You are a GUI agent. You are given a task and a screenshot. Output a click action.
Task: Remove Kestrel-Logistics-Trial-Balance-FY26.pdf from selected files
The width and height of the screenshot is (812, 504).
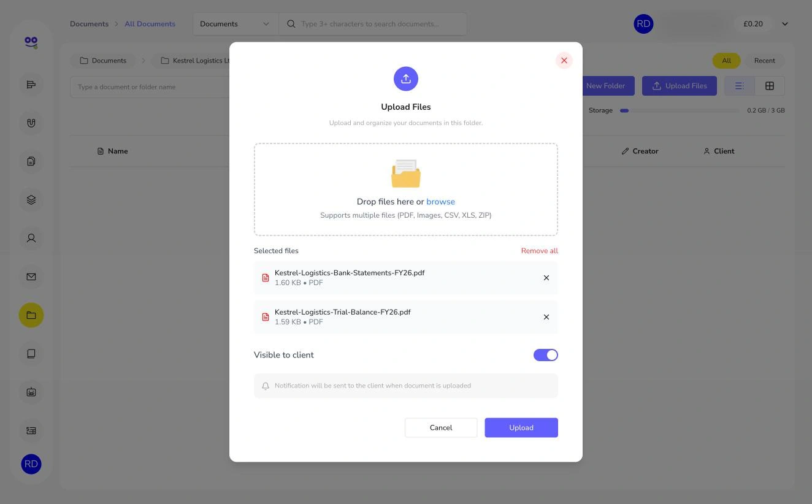coord(546,317)
